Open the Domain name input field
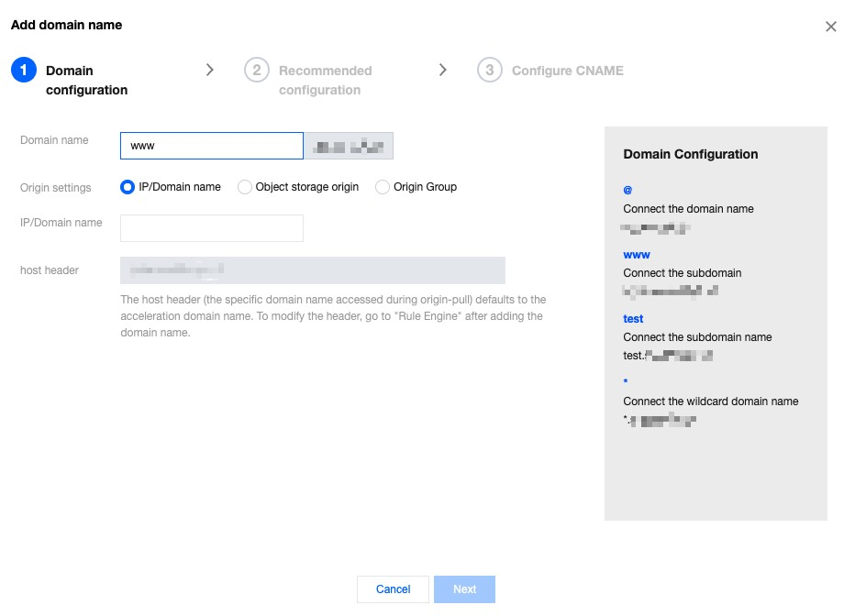Viewport: 855px width, 616px height. click(x=211, y=145)
